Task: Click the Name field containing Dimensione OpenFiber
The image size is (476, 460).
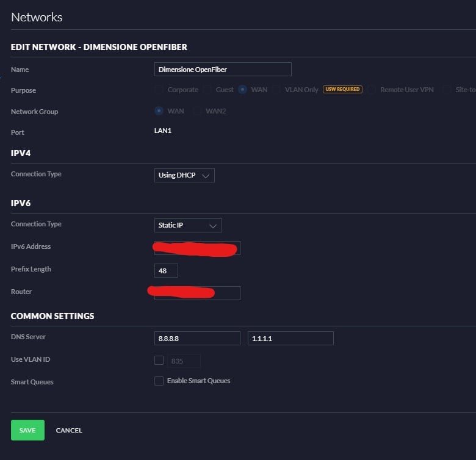Action: tap(223, 70)
